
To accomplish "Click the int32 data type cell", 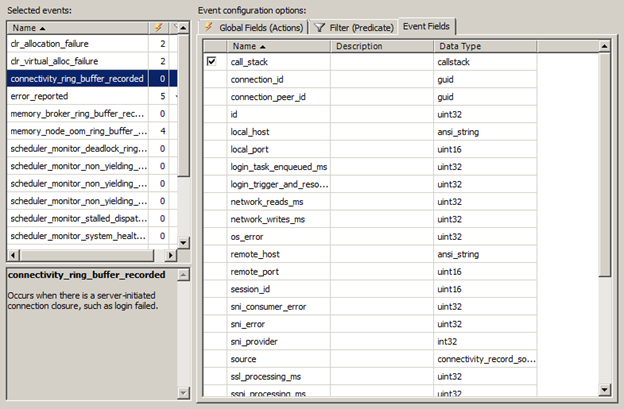I will pyautogui.click(x=485, y=342).
